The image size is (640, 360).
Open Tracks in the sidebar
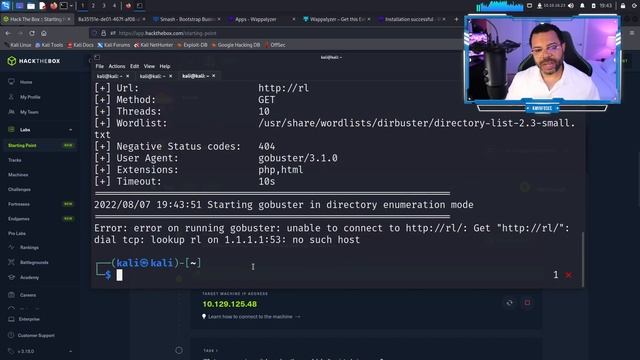(15, 160)
